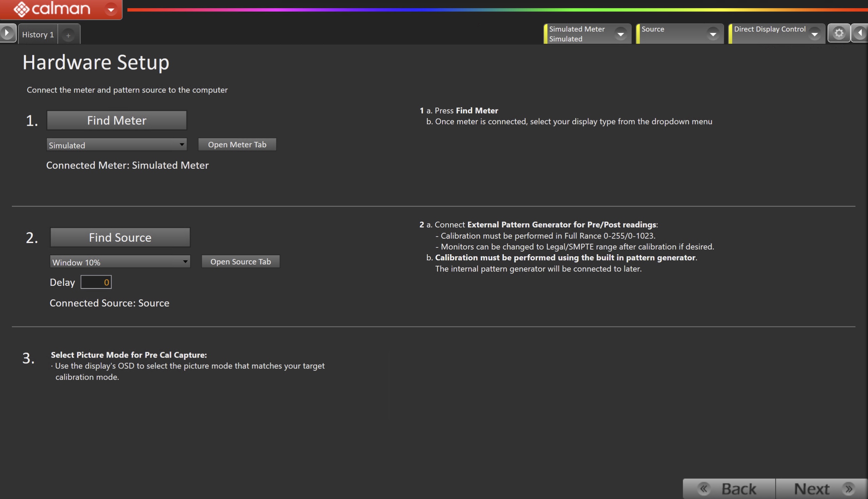Expand the left panel play arrow
868x499 pixels.
coord(7,33)
